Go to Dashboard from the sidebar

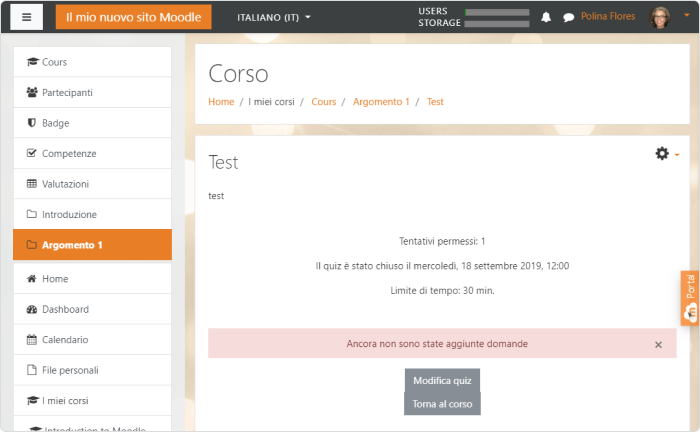pos(92,309)
